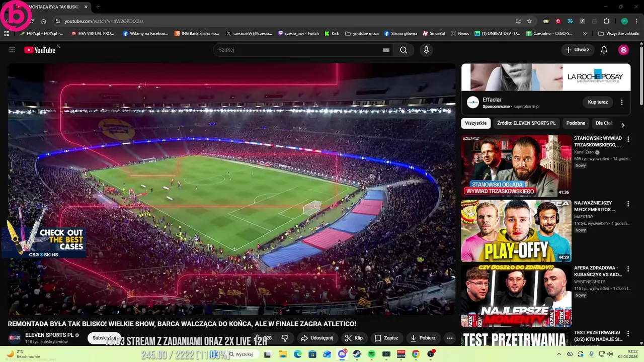Click the youtube.com address bar URL
The width and height of the screenshot is (644, 362).
[x=104, y=21]
